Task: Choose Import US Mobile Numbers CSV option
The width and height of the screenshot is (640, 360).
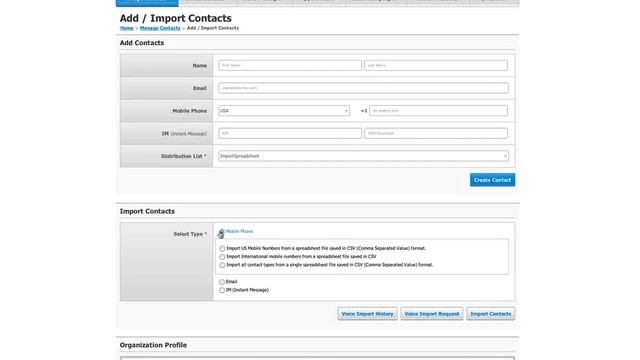Action: tap(222, 249)
